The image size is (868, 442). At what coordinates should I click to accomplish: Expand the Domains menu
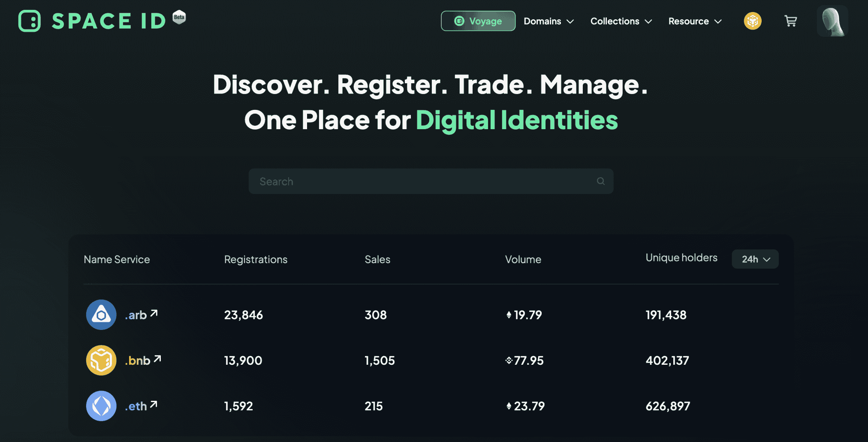point(549,21)
